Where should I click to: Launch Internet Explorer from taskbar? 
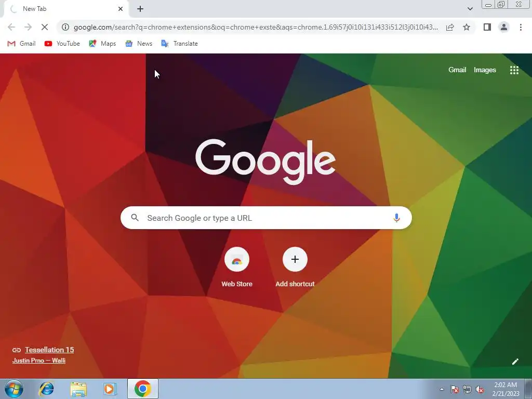pyautogui.click(x=46, y=389)
